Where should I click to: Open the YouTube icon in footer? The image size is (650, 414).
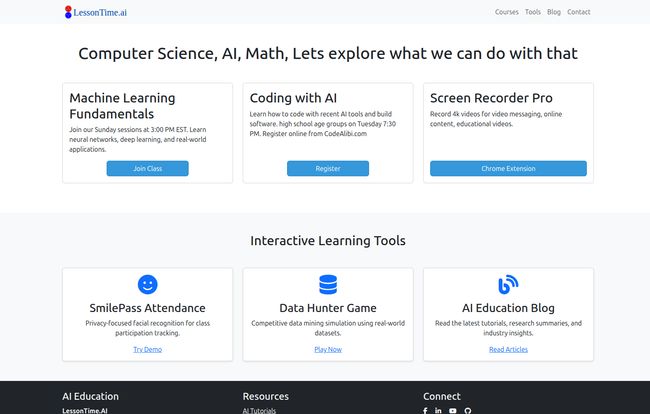point(453,410)
